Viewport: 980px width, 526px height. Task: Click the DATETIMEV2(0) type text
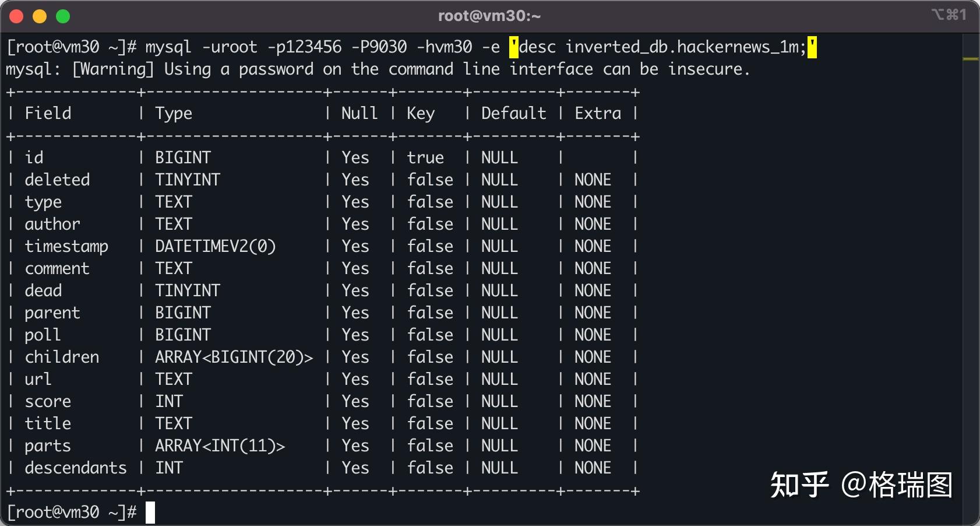215,246
